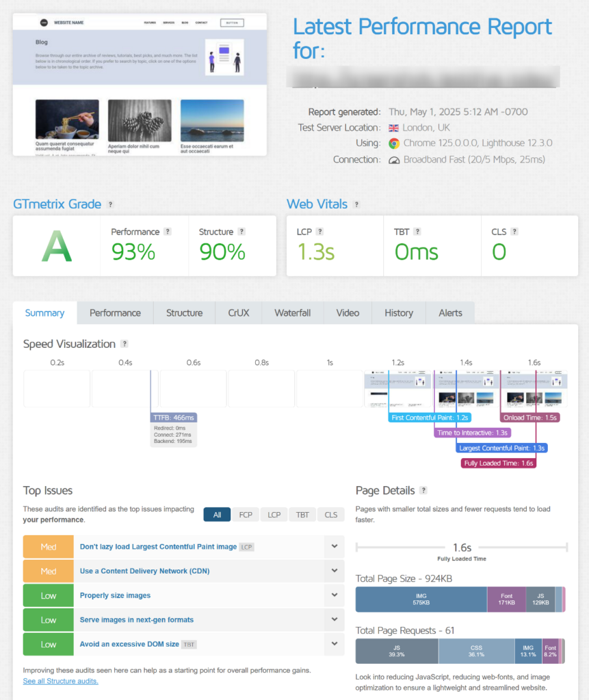Click the GTmetrix Grade help icon
Image resolution: width=589 pixels, height=700 pixels.
pos(112,204)
